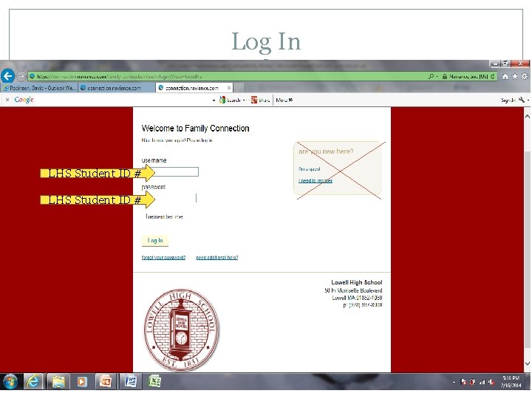The width and height of the screenshot is (532, 399).
Task: Open Excel from the taskbar
Action: (154, 382)
